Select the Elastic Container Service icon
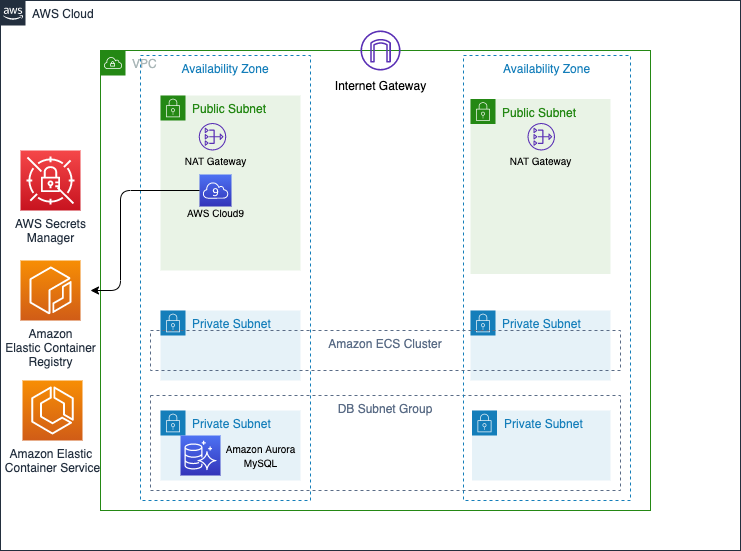 pyautogui.click(x=52, y=411)
